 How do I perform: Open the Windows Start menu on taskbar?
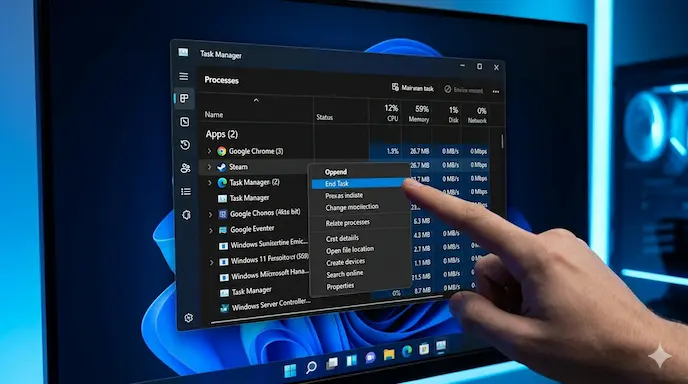point(290,370)
